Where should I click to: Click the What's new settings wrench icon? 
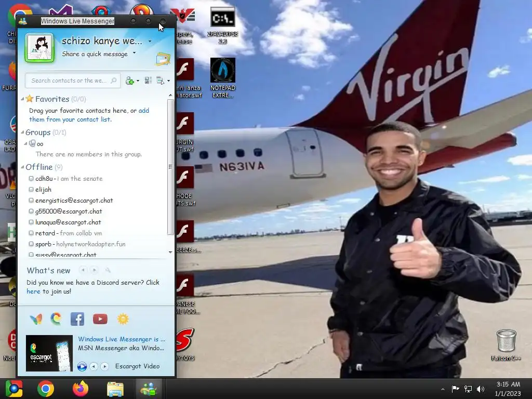108,270
